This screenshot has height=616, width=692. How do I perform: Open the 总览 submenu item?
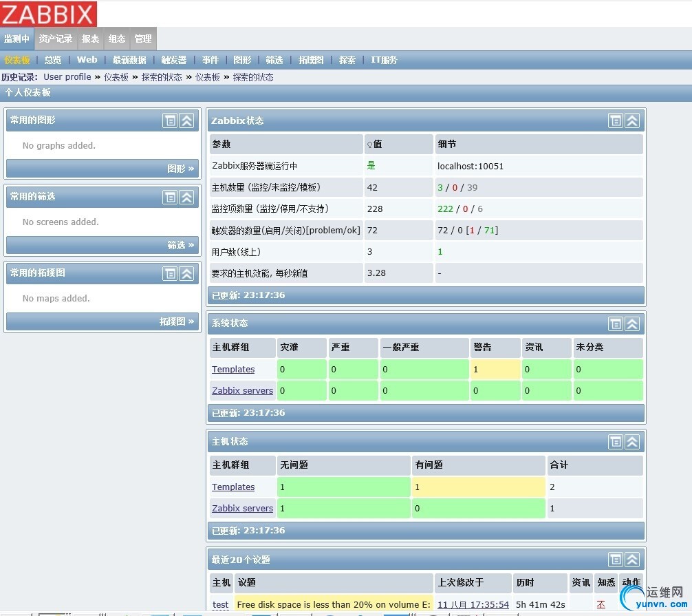pos(53,60)
